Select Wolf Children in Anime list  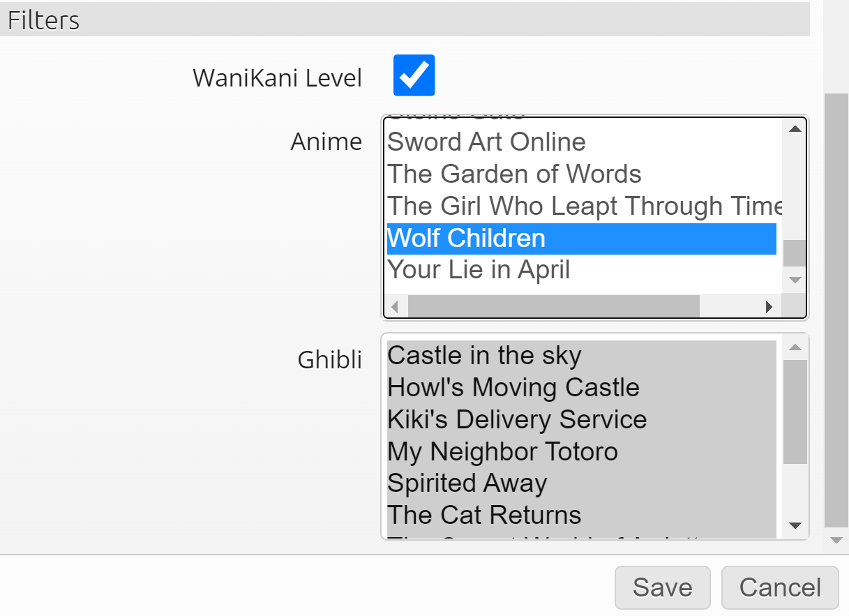[466, 239]
